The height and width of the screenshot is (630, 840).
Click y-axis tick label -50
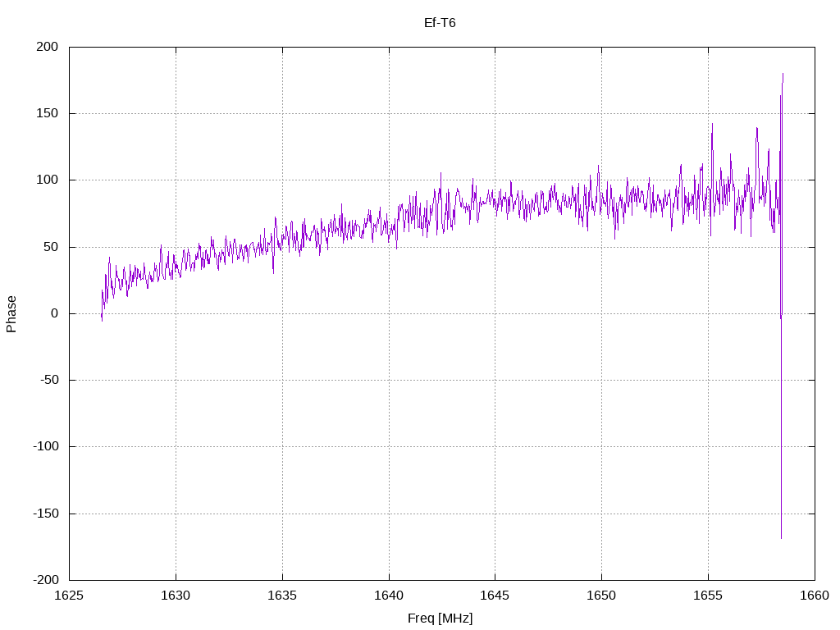click(x=48, y=380)
